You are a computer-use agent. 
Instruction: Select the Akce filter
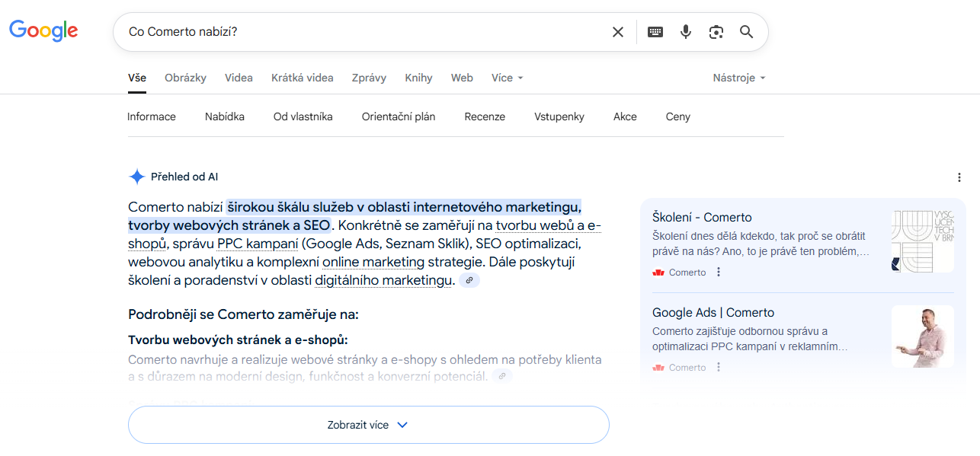pos(625,116)
